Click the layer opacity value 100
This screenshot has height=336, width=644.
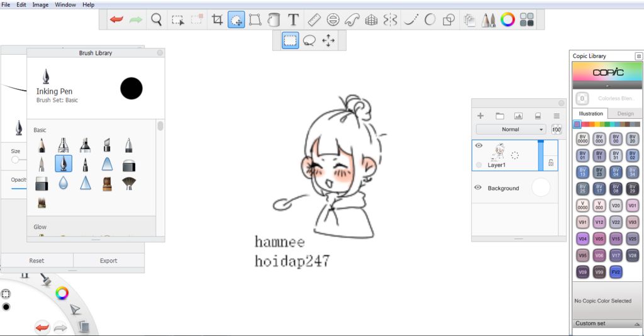click(x=557, y=130)
